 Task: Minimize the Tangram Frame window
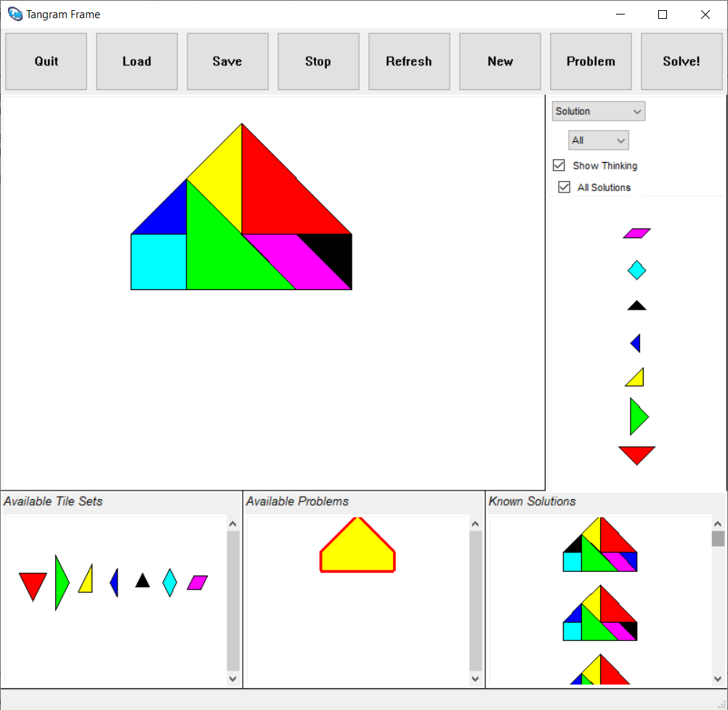click(x=620, y=15)
